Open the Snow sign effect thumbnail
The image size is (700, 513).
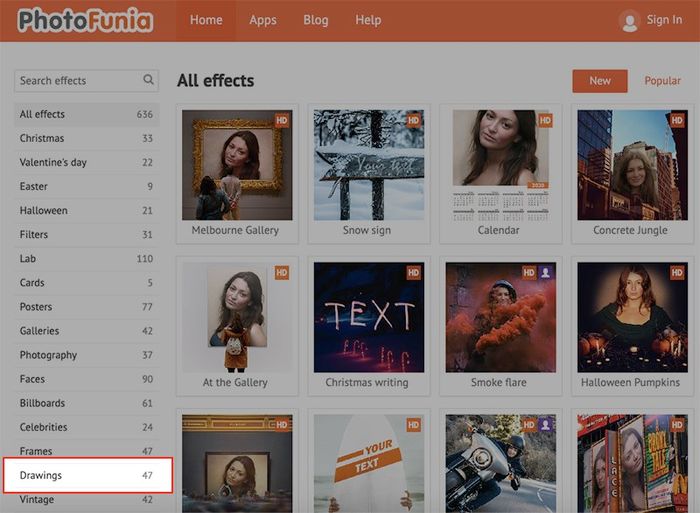tap(369, 165)
